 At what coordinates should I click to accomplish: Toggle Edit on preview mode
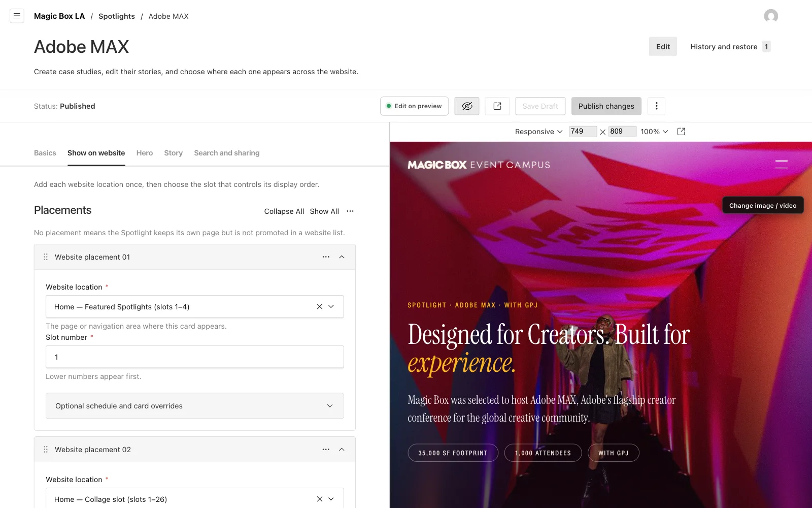[414, 106]
